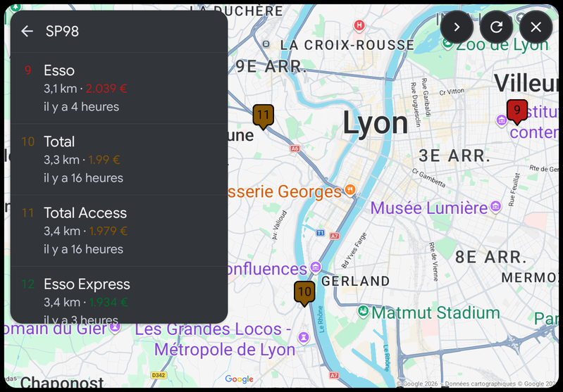Click the Zoo de Lyon pin

coord(447,43)
